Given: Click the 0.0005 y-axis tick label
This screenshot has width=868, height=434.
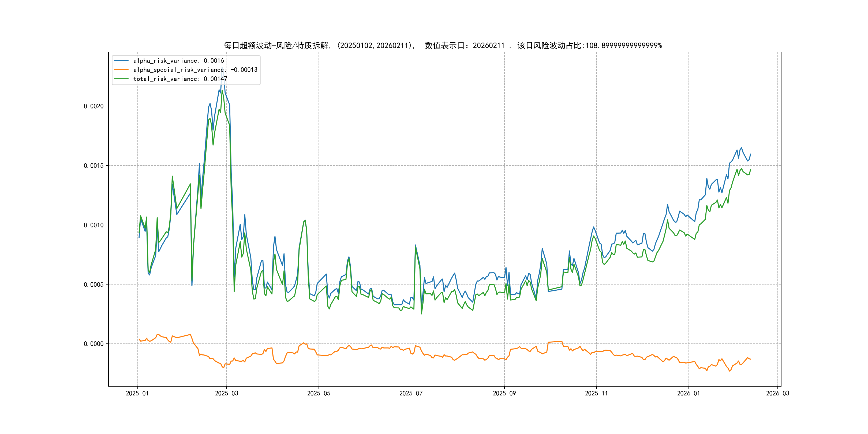Looking at the screenshot, I should (x=94, y=285).
